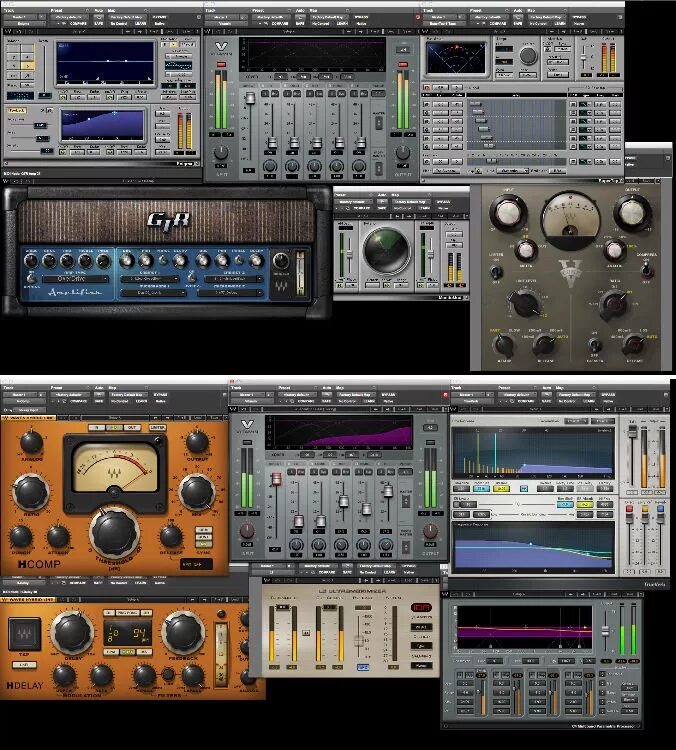Click the Output knob on the vintage compressor
Image resolution: width=676 pixels, height=750 pixels.
(x=632, y=213)
